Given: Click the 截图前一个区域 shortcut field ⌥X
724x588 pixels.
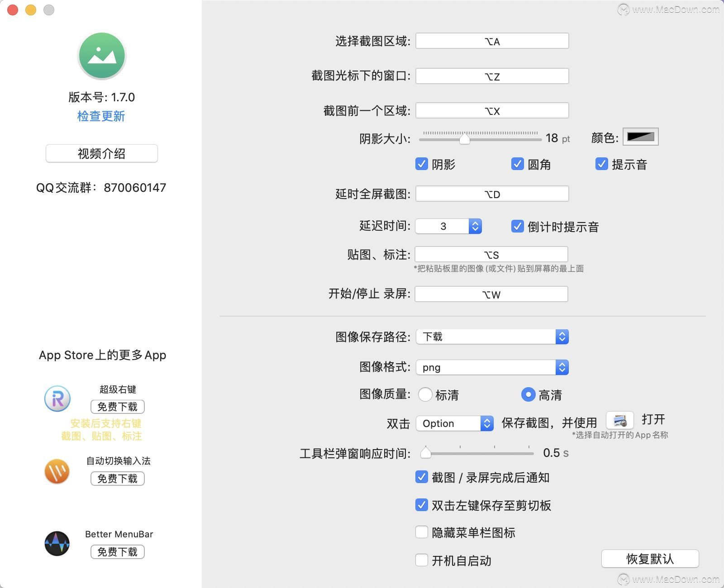Looking at the screenshot, I should tap(492, 111).
